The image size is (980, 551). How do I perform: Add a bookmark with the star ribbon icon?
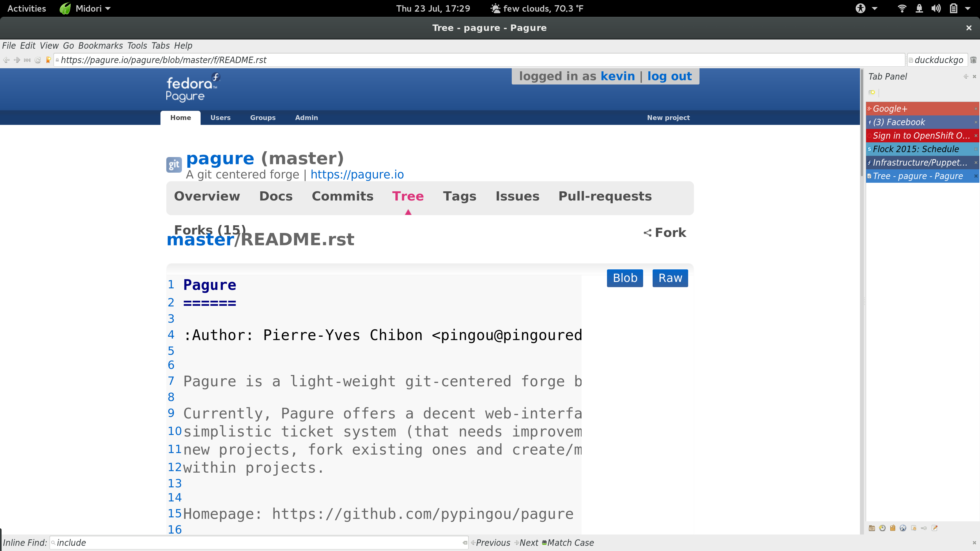pos(48,60)
